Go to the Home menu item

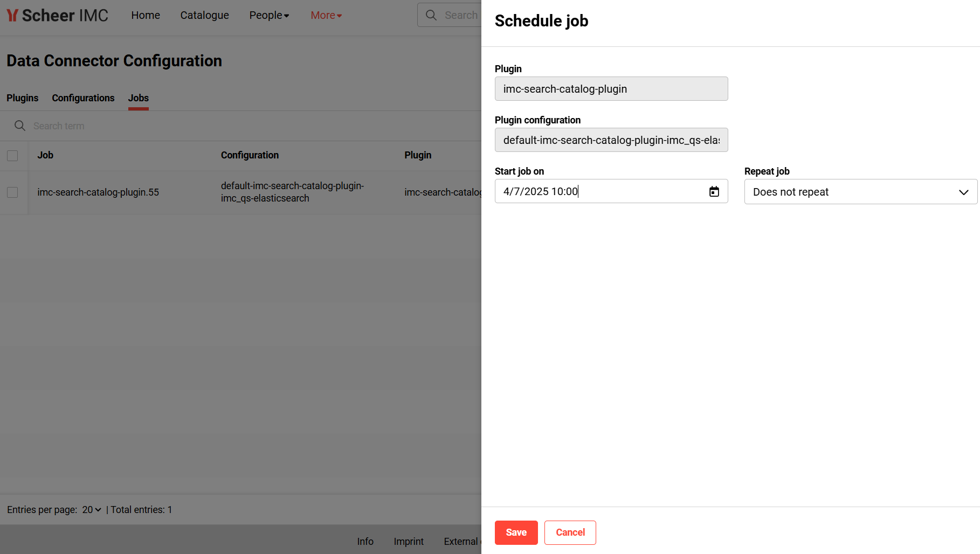coord(146,16)
